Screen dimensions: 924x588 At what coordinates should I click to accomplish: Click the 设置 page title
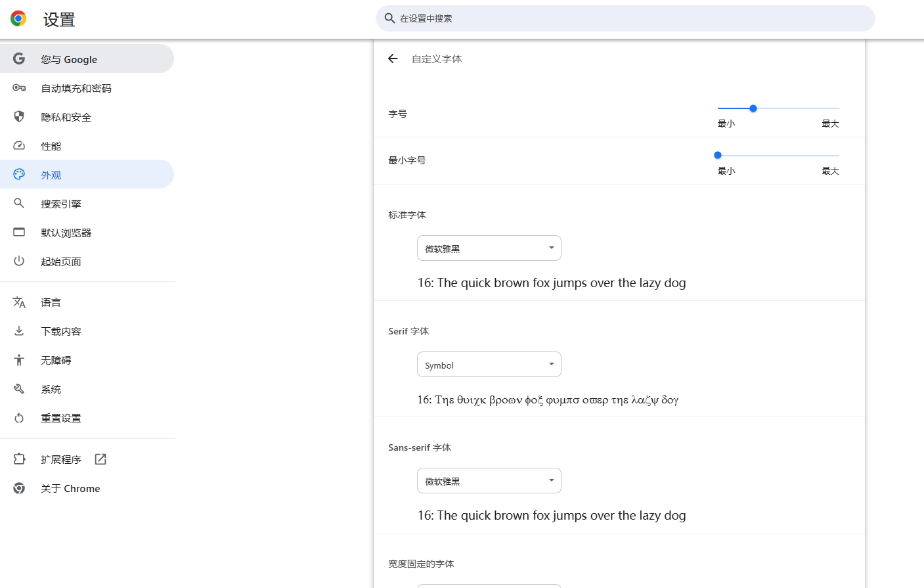point(59,20)
